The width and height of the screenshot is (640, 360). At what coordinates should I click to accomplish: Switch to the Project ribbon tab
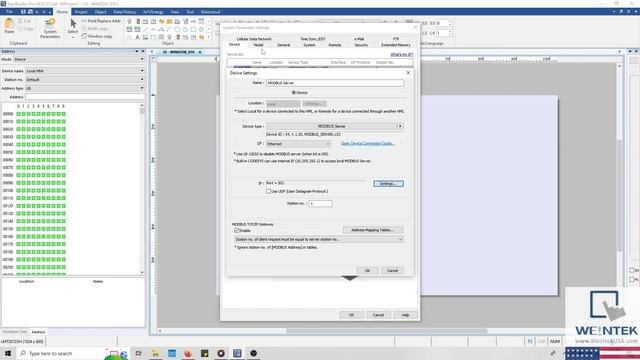tap(81, 12)
